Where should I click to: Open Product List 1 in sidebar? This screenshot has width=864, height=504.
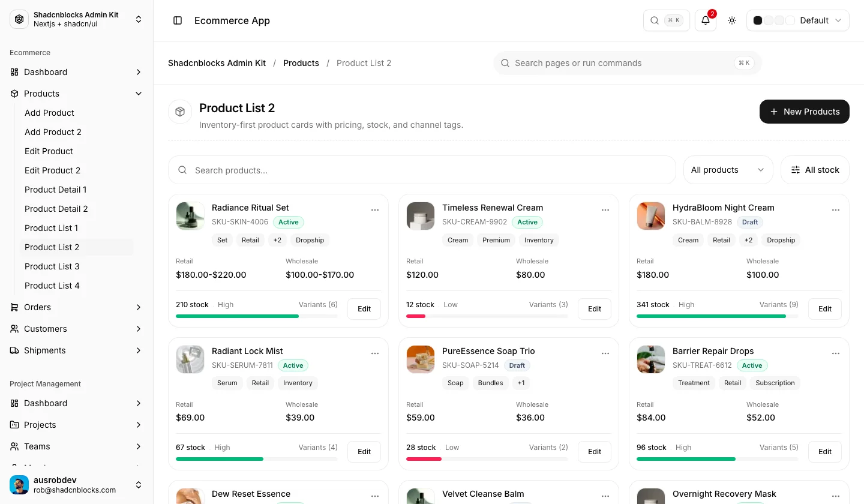coord(77,228)
